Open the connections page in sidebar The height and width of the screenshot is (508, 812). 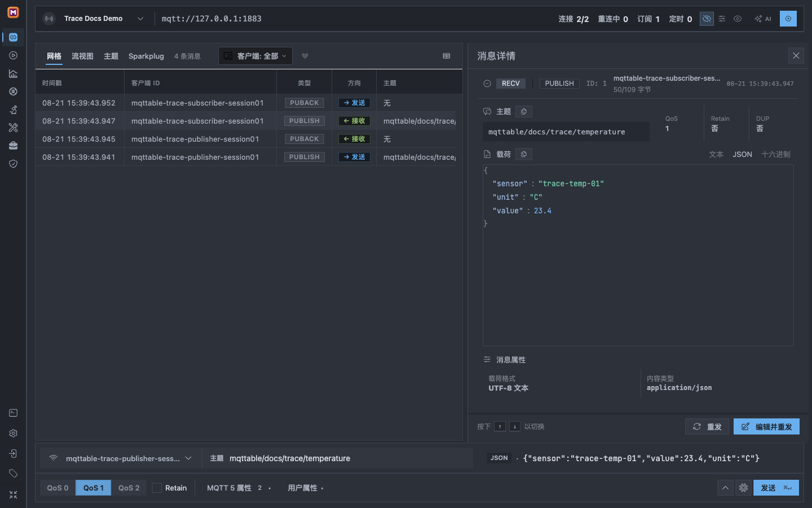click(x=13, y=37)
